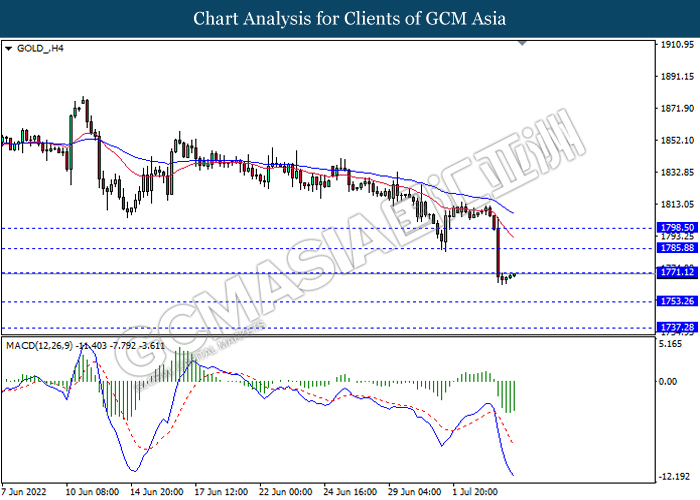Click the 5.165 MACD scale value

[670, 344]
